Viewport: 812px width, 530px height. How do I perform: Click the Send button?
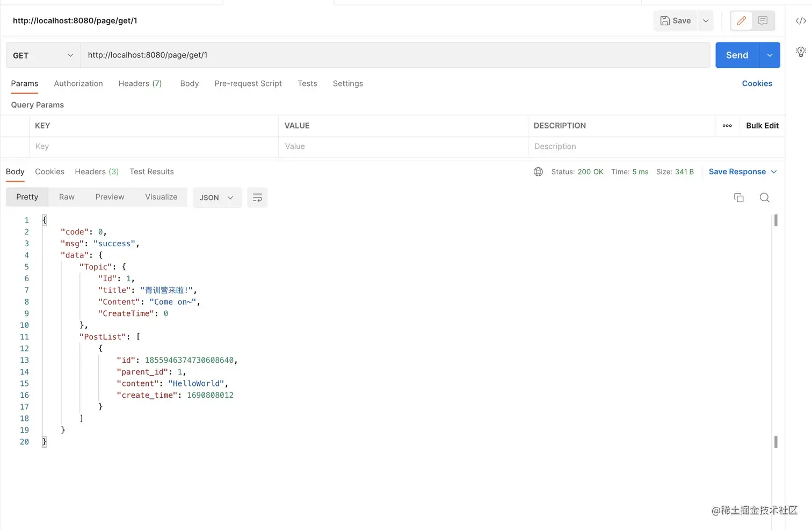(x=737, y=55)
